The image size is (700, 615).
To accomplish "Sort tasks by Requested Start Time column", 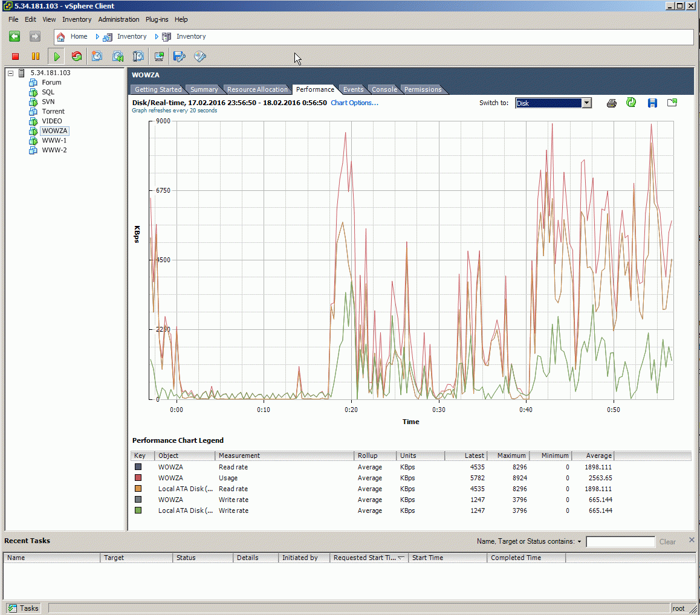I will click(x=369, y=558).
